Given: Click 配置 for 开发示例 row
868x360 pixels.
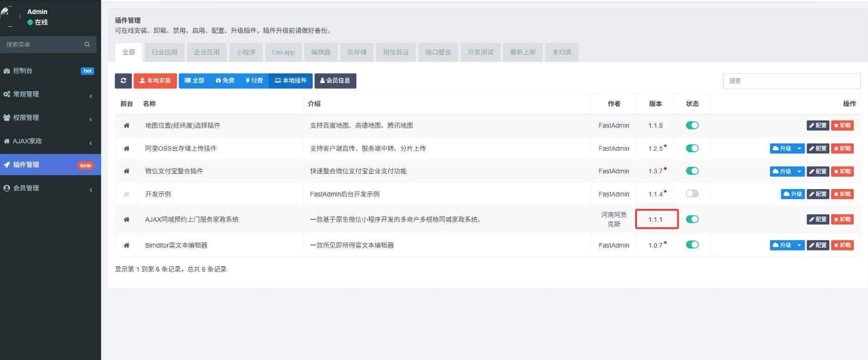Looking at the screenshot, I should [818, 194].
